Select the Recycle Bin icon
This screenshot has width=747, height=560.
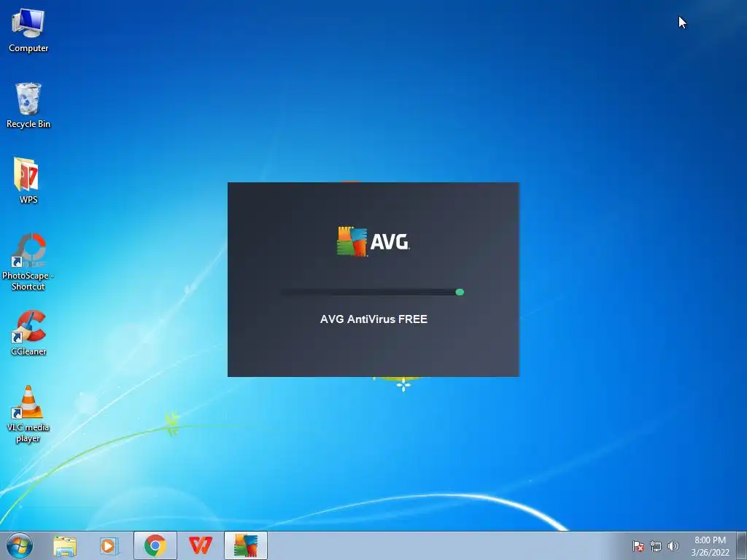point(28,106)
